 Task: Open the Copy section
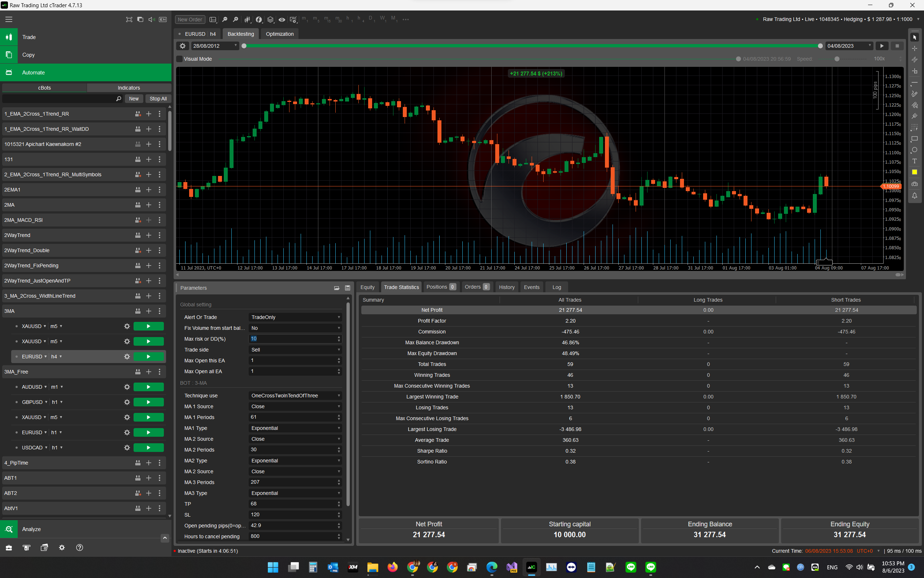tap(86, 55)
